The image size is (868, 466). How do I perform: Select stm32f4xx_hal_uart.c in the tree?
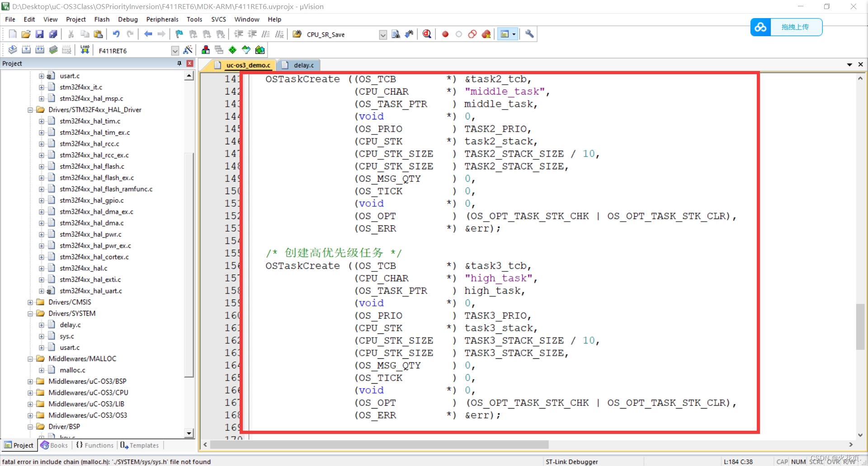click(91, 291)
